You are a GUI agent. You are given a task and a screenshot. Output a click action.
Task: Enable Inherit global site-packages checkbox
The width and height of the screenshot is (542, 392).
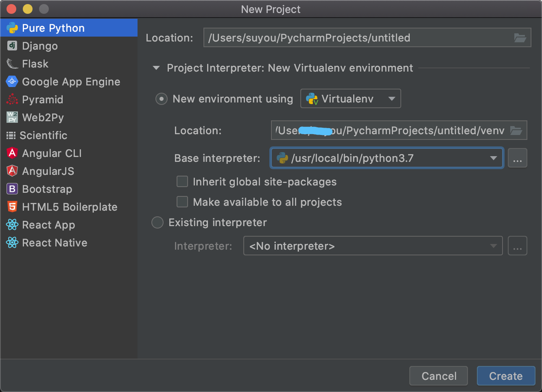[182, 181]
